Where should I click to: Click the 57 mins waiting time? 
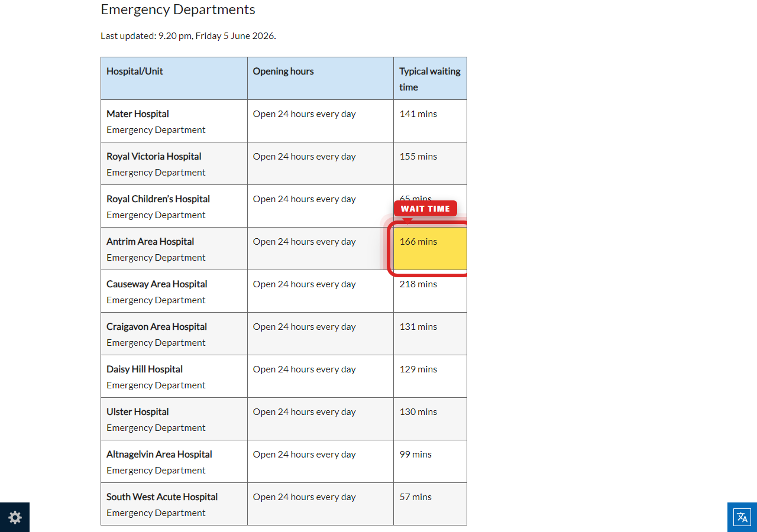[416, 497]
